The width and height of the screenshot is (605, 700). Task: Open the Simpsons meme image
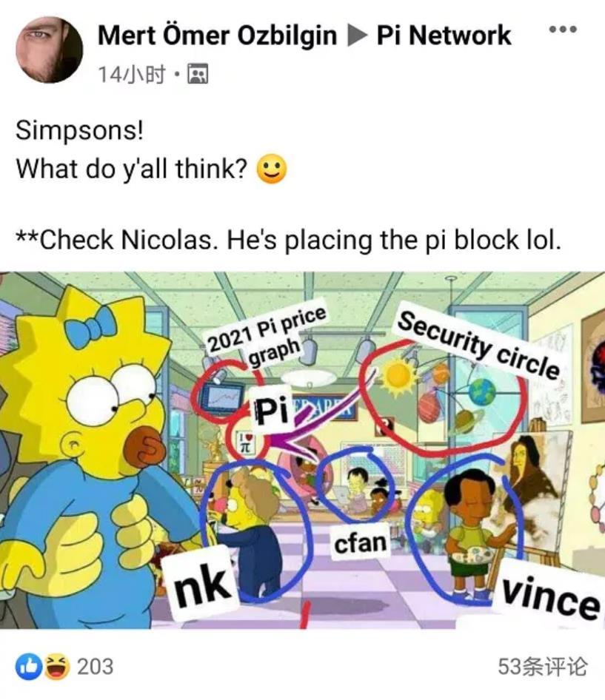pyautogui.click(x=302, y=450)
